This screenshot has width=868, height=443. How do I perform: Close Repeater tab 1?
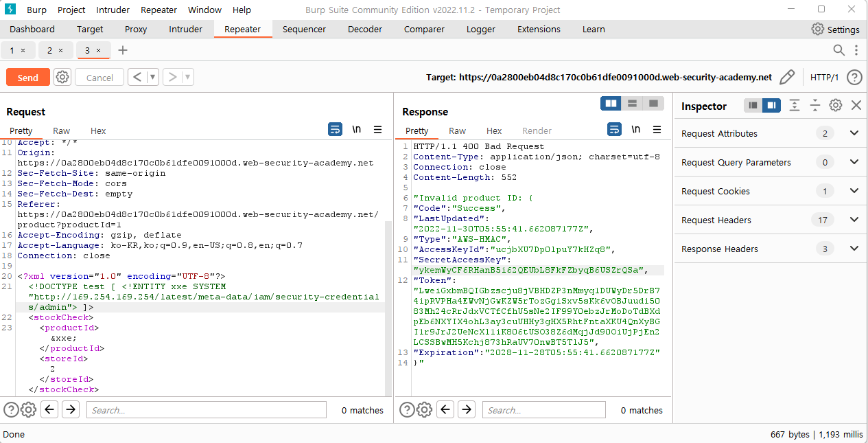23,51
